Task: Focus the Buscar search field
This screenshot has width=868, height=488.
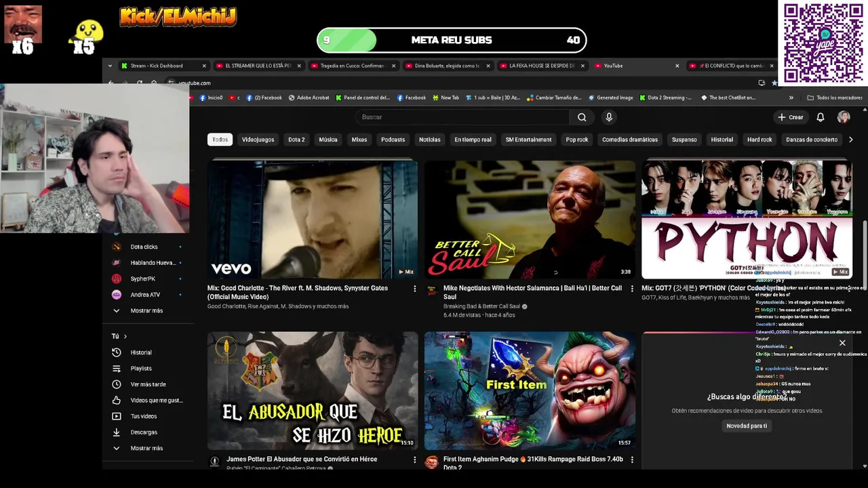Action: pyautogui.click(x=463, y=117)
